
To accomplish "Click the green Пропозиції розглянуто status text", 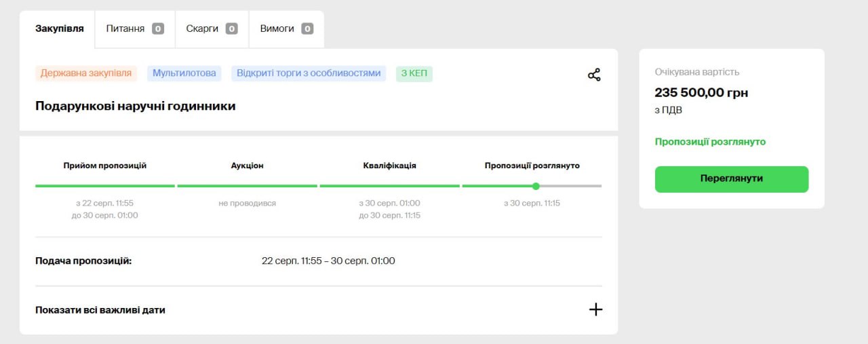I will click(x=710, y=142).
